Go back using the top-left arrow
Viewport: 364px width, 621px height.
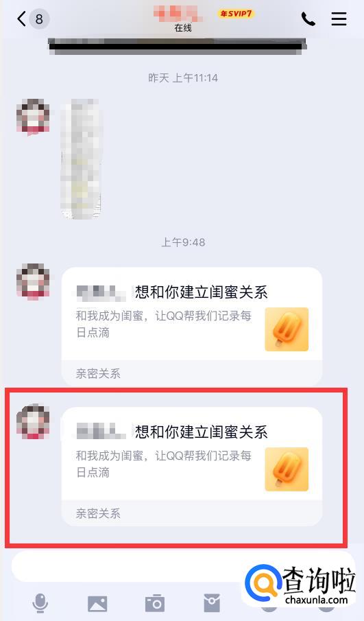coord(21,19)
